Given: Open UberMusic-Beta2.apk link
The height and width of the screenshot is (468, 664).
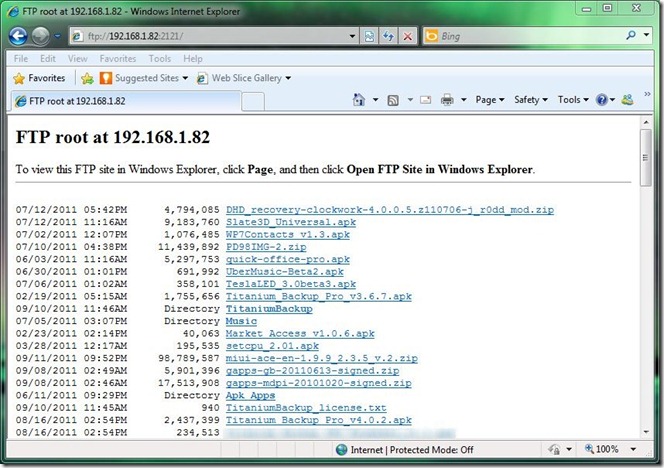Looking at the screenshot, I should click(285, 271).
